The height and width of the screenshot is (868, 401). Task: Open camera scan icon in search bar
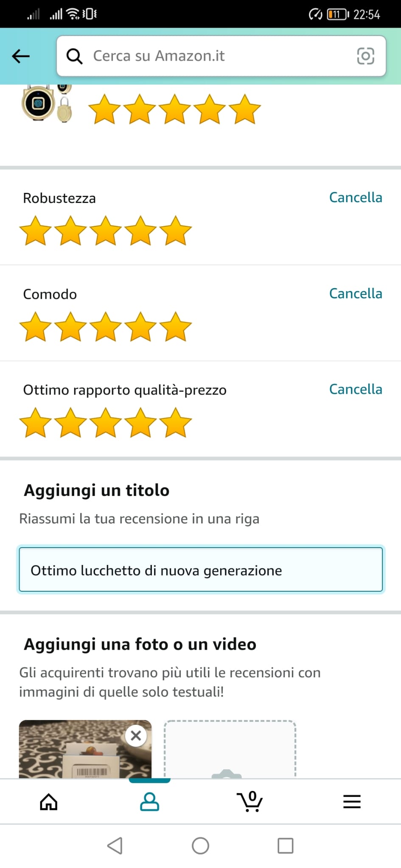[365, 56]
